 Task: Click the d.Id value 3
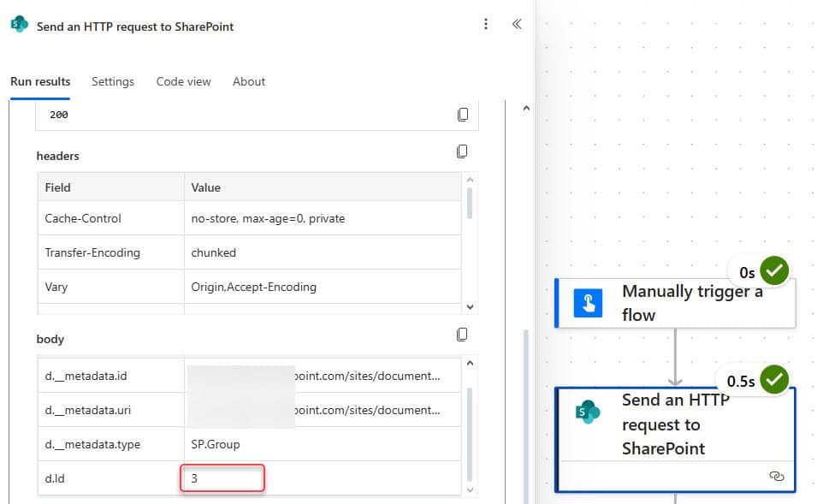click(194, 478)
